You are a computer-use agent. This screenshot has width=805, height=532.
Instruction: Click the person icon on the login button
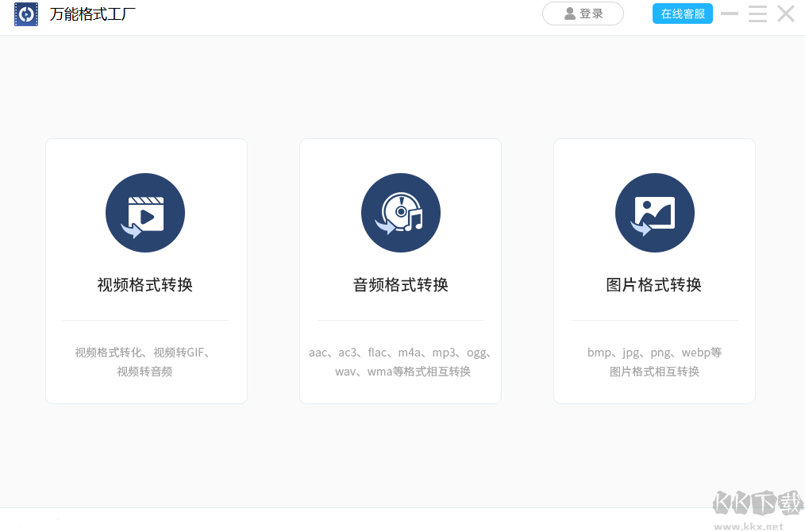[570, 13]
